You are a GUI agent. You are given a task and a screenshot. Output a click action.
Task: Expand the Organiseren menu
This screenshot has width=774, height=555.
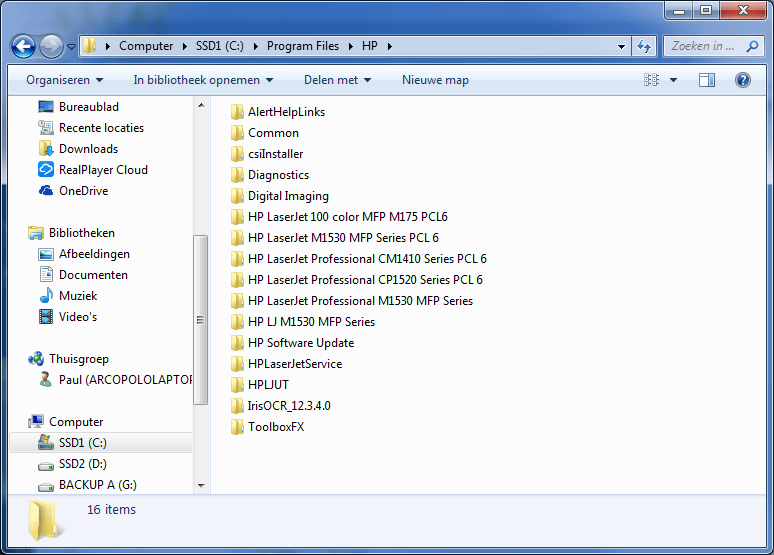pyautogui.click(x=65, y=80)
